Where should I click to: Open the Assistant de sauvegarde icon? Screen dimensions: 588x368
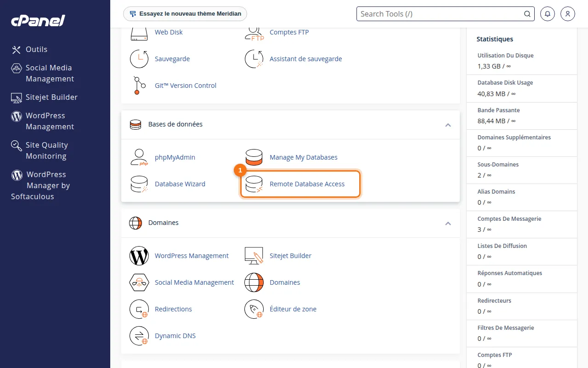(x=254, y=59)
